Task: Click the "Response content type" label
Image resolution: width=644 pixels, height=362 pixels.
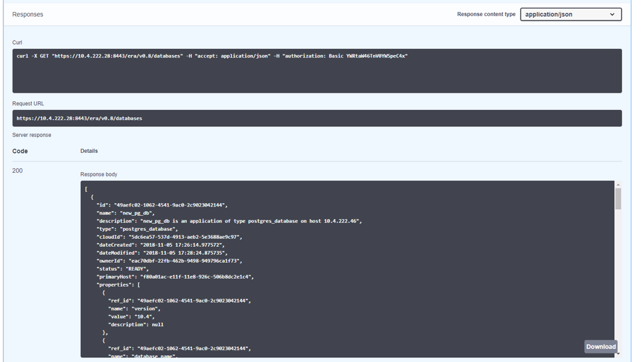Action: [486, 14]
